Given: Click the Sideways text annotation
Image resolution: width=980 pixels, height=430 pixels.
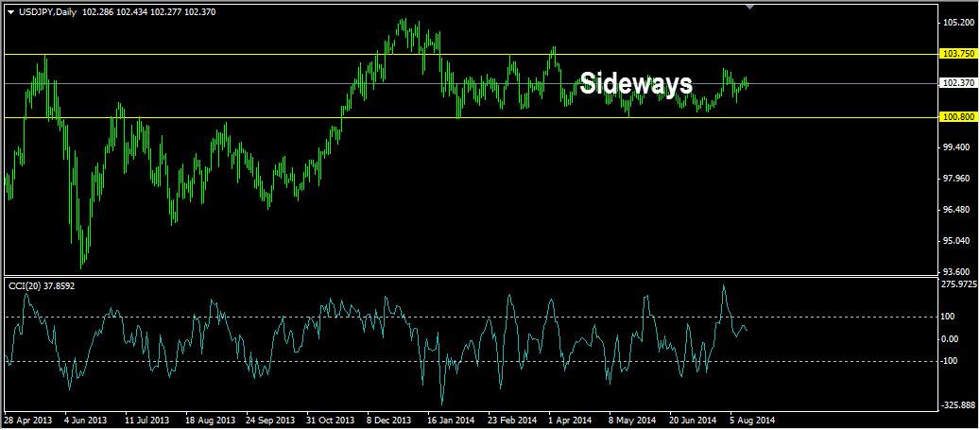Looking at the screenshot, I should click(x=636, y=83).
